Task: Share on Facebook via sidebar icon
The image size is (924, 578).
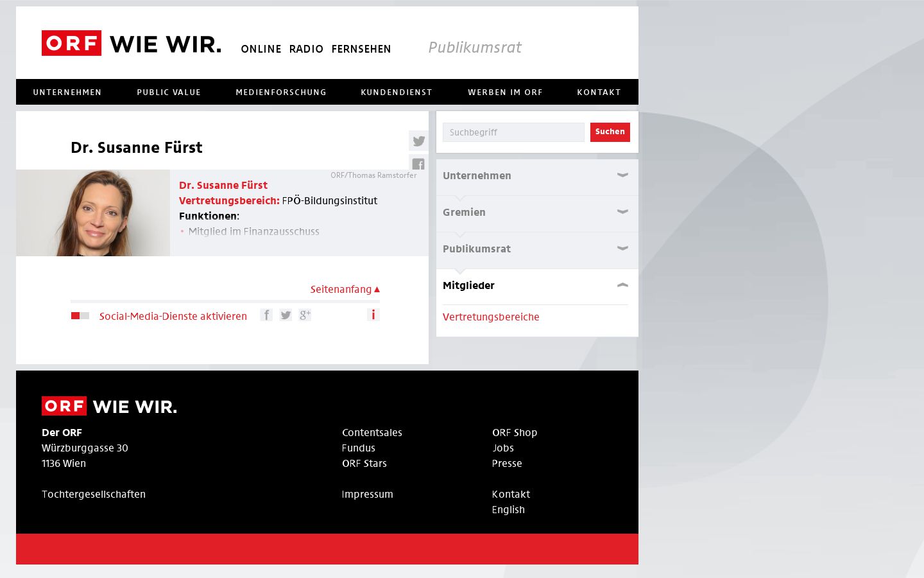Action: click(418, 162)
